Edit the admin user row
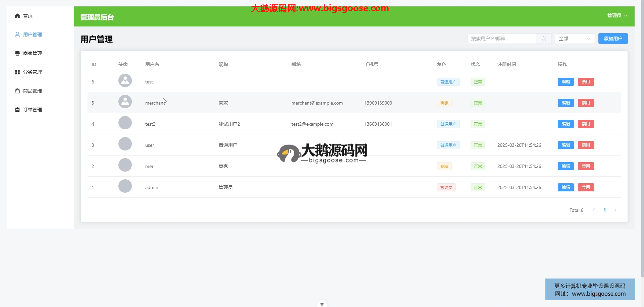 [x=566, y=187]
